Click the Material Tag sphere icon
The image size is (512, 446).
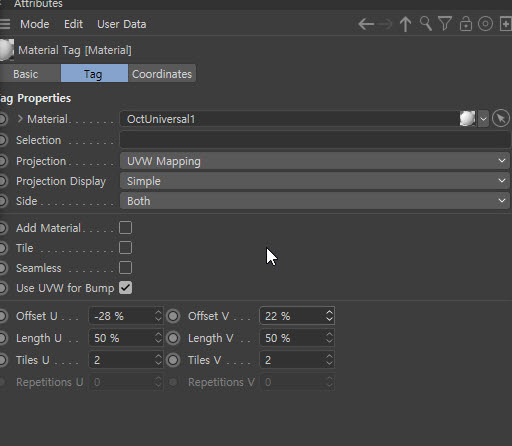tap(7, 50)
